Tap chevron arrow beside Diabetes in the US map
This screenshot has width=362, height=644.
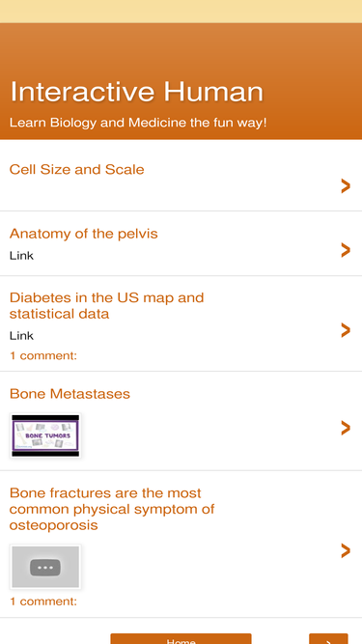click(x=346, y=330)
